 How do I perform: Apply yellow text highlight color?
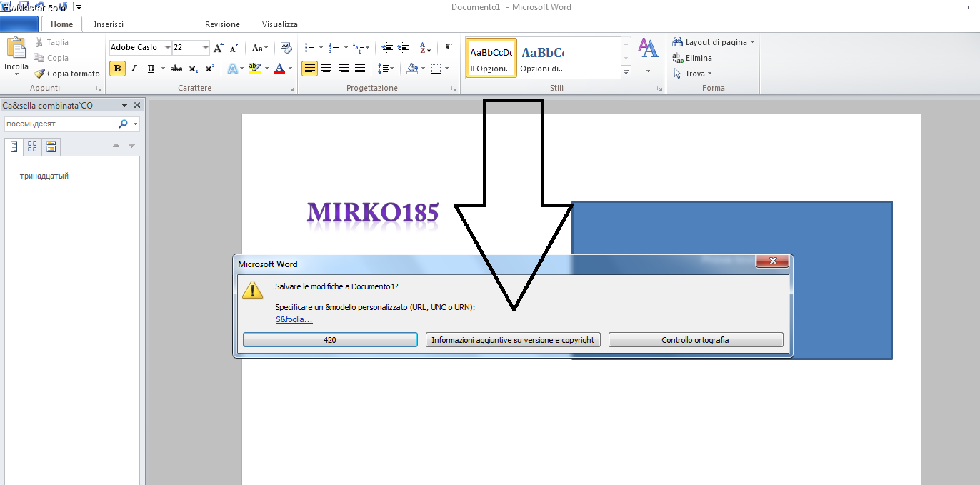pos(254,69)
